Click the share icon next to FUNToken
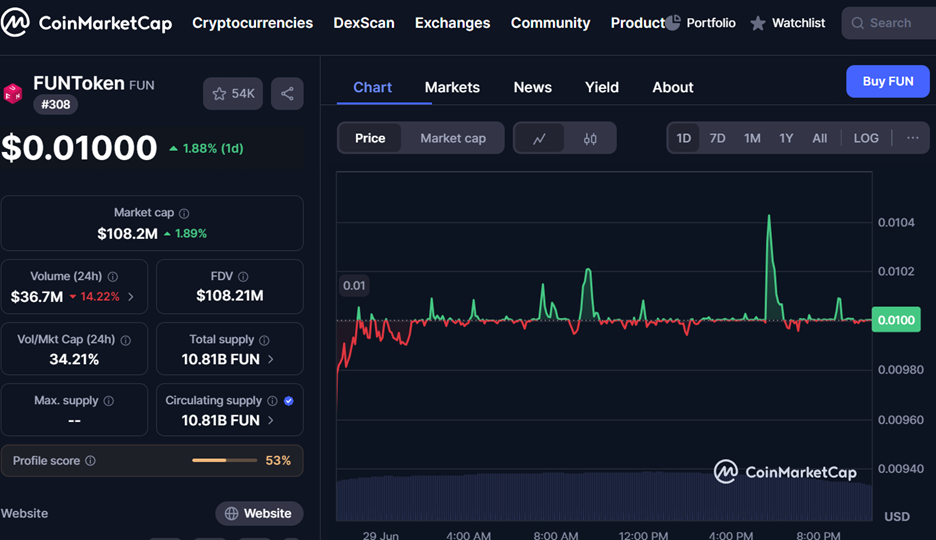This screenshot has width=936, height=540. pyautogui.click(x=287, y=94)
